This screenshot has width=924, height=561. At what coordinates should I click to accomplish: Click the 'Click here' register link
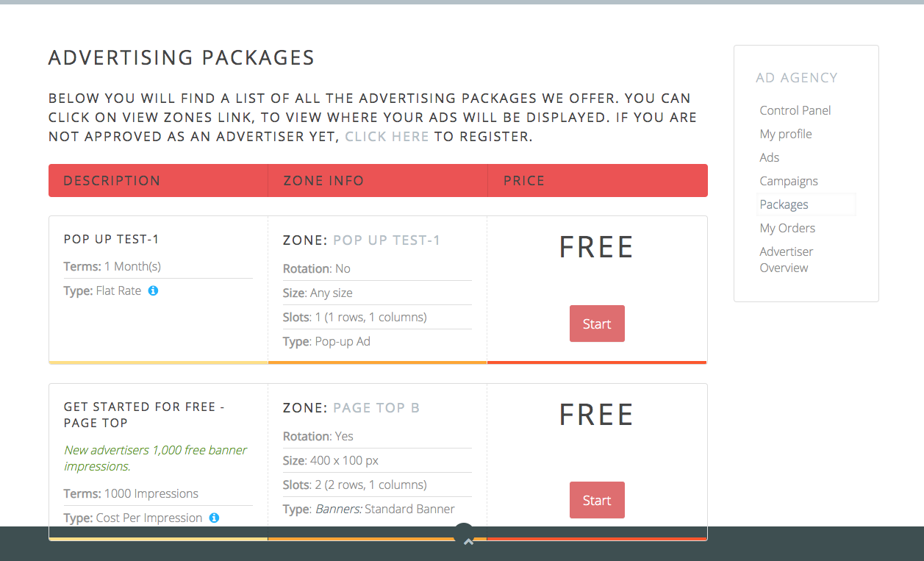387,136
